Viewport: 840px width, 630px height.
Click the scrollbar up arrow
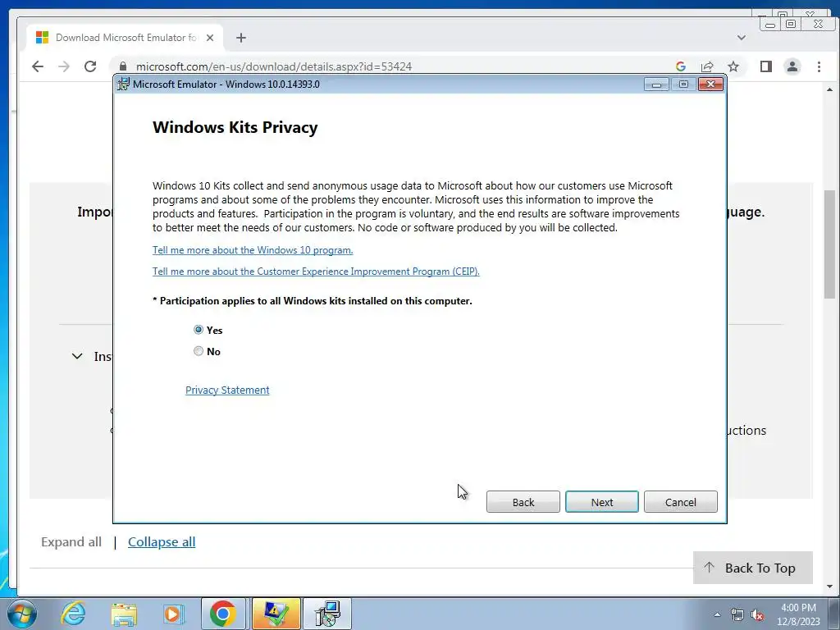point(829,89)
